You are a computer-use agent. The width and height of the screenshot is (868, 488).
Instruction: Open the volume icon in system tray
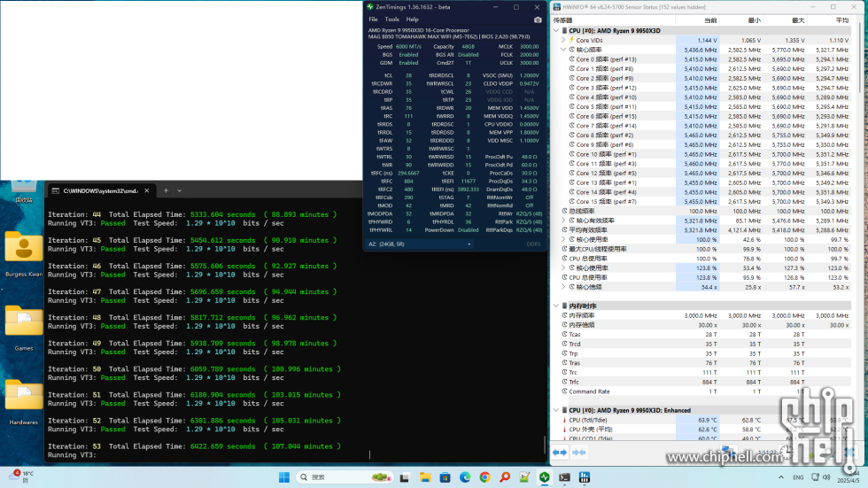pos(826,477)
